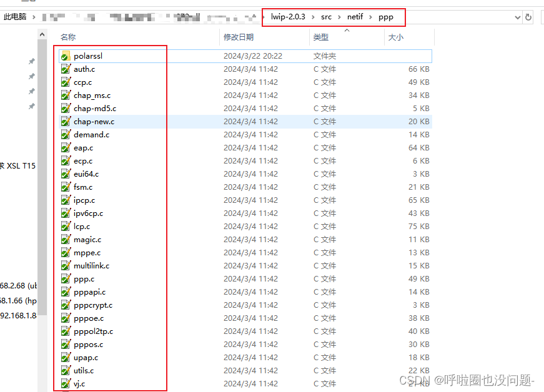Click the 文件夹 type cell of polarssl
Viewport: 544px width, 392px height.
[325, 56]
